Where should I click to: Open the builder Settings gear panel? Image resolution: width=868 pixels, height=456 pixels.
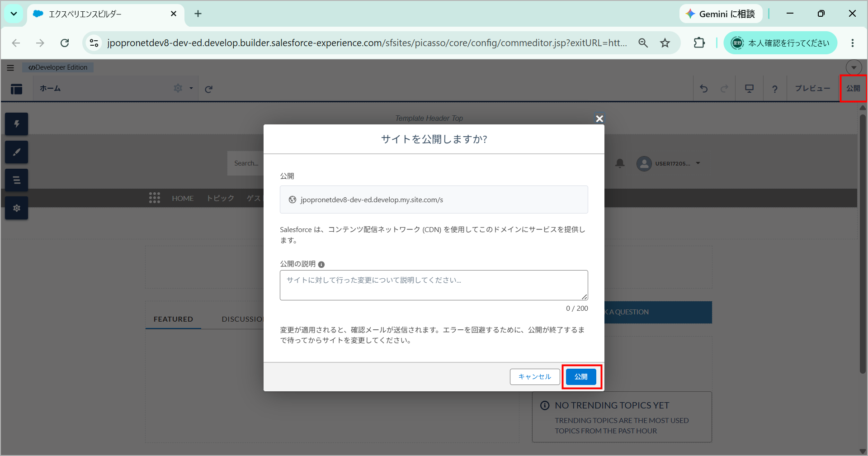tap(17, 208)
